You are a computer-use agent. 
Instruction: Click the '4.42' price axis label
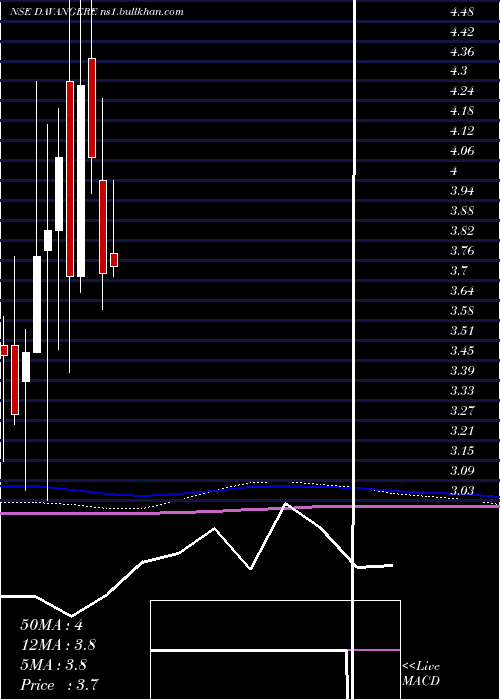coord(462,32)
